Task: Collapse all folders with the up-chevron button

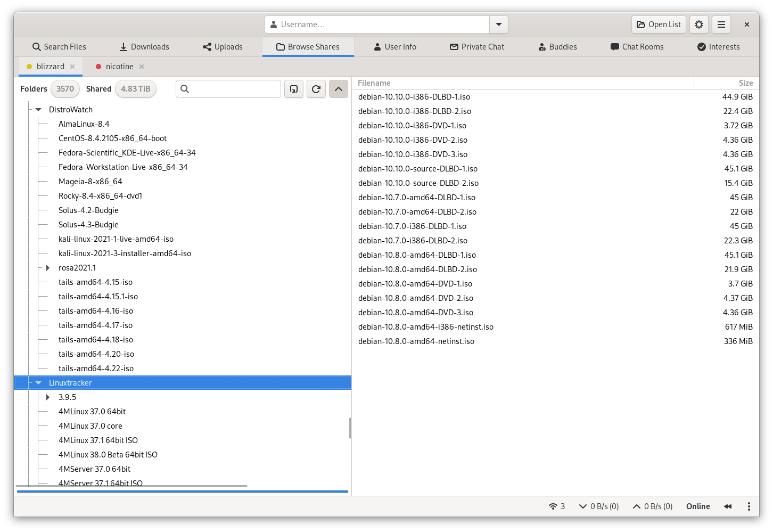Action: pos(339,89)
